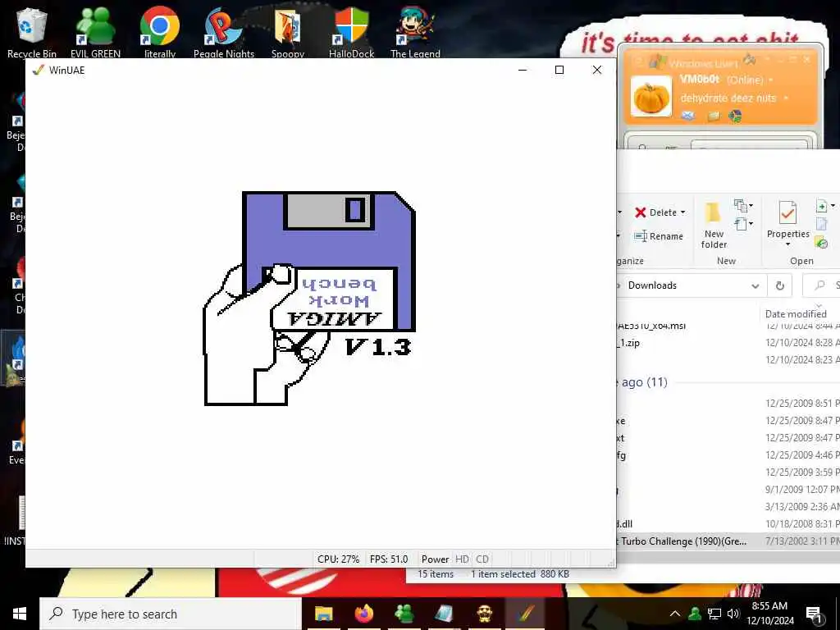840x630 pixels.
Task: Open Messenger from the taskbar
Action: tap(404, 614)
